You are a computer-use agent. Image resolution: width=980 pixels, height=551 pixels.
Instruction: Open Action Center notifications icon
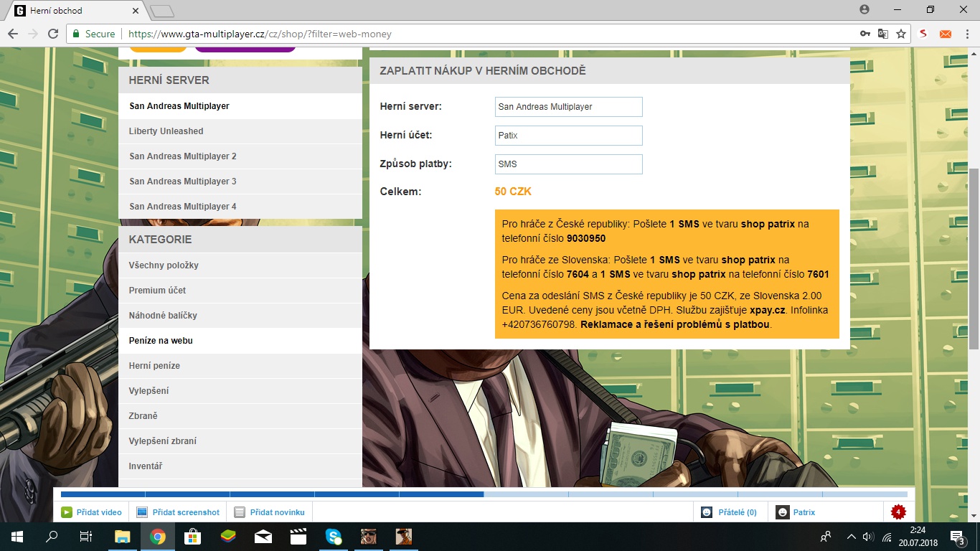pos(958,536)
